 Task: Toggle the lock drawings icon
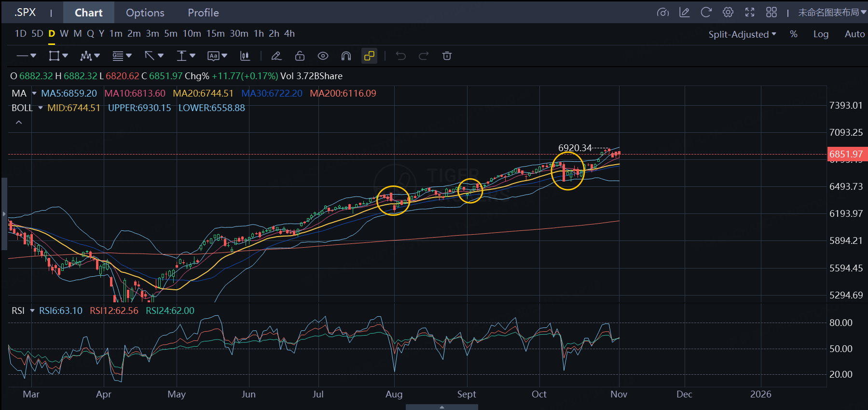[300, 56]
